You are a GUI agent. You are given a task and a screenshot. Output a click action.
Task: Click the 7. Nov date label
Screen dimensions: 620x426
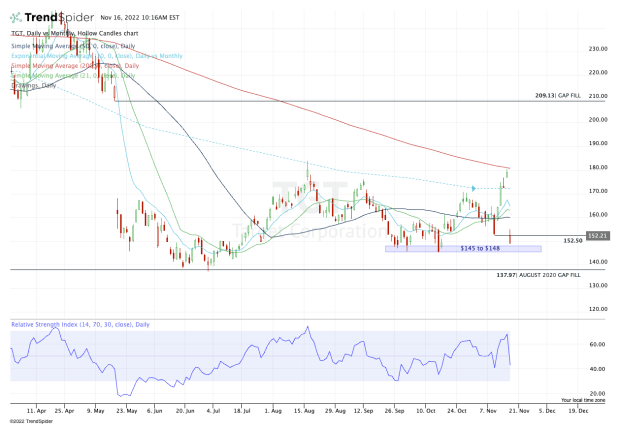click(488, 411)
